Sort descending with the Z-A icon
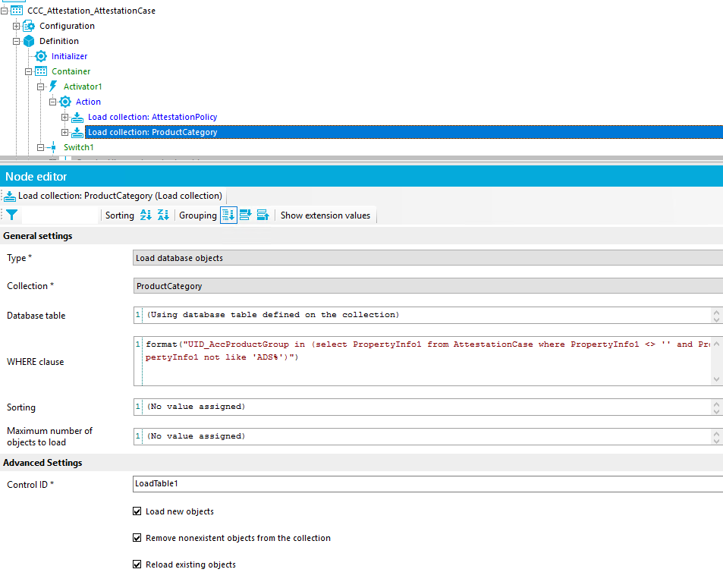 point(163,215)
